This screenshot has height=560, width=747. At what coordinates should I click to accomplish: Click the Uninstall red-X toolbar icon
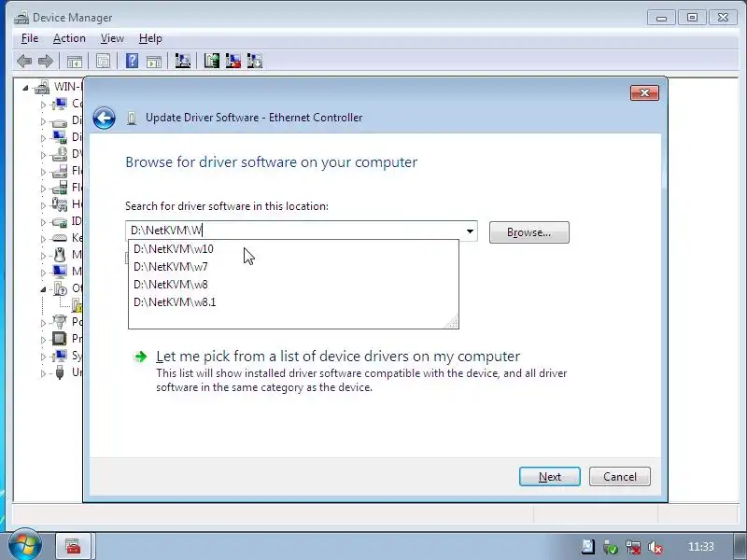[233, 61]
